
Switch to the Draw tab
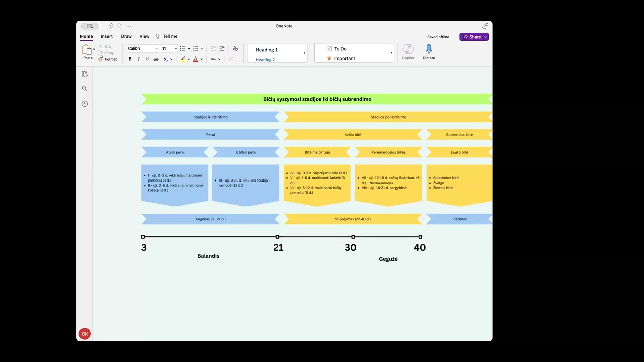click(126, 36)
